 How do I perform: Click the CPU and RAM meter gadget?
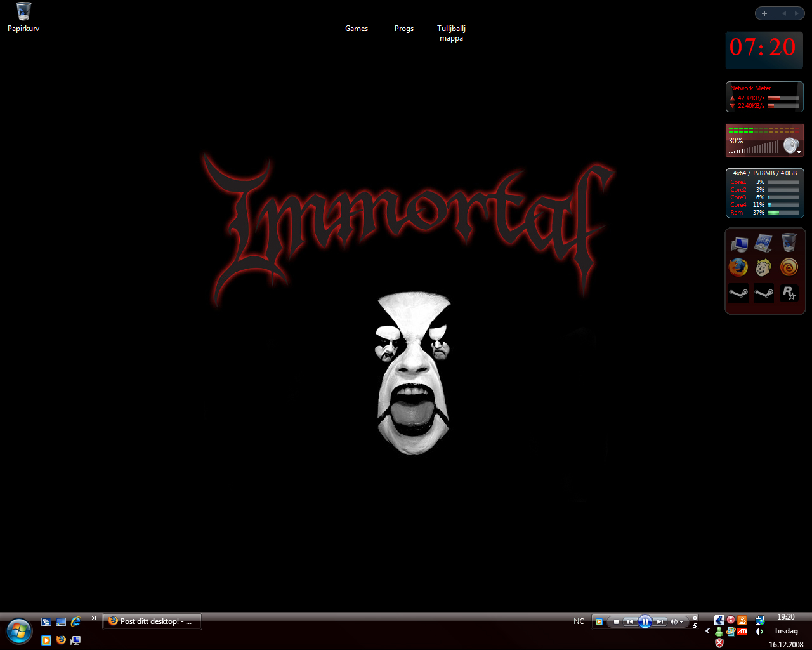[x=764, y=193]
